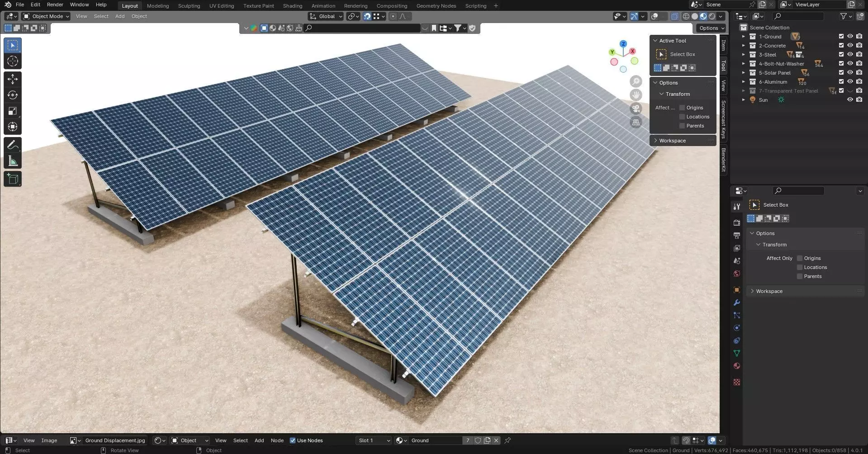Expand the 5-Solar Panel collection
Viewport: 868px width, 454px height.
tap(743, 73)
